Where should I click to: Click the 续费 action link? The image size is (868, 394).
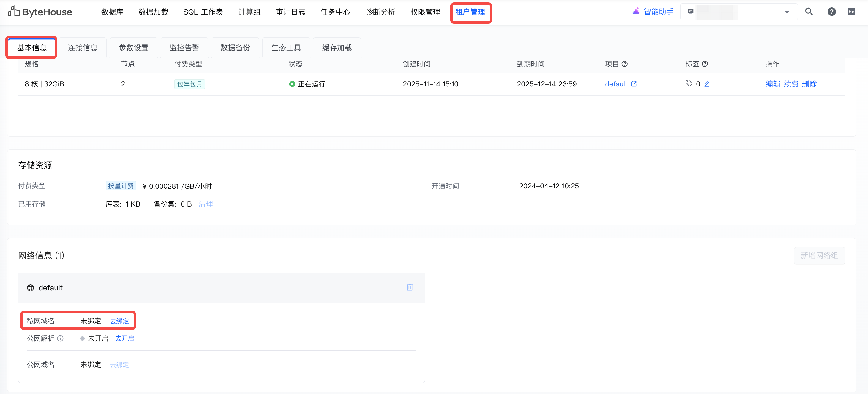(x=790, y=84)
